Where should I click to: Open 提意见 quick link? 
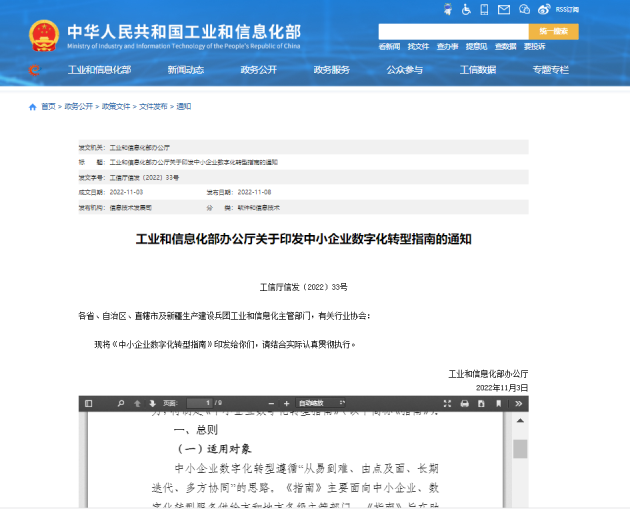tap(477, 47)
